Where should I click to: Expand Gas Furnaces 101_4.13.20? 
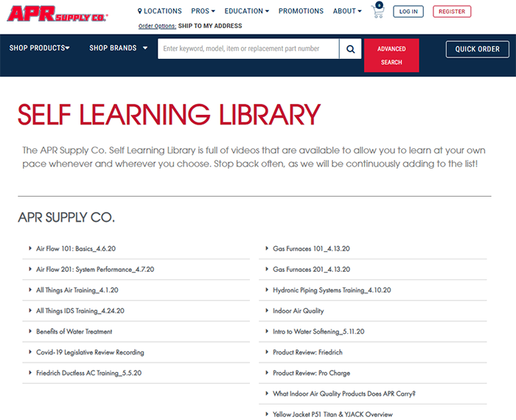[372, 249]
